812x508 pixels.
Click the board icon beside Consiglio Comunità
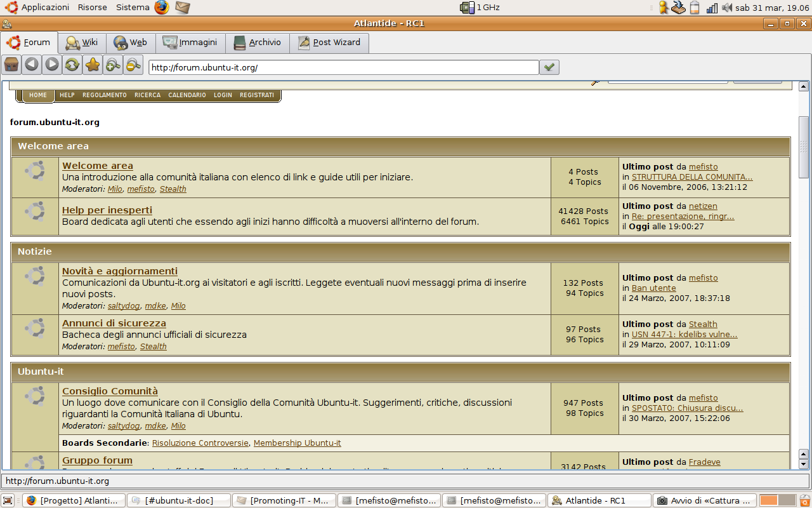click(35, 396)
